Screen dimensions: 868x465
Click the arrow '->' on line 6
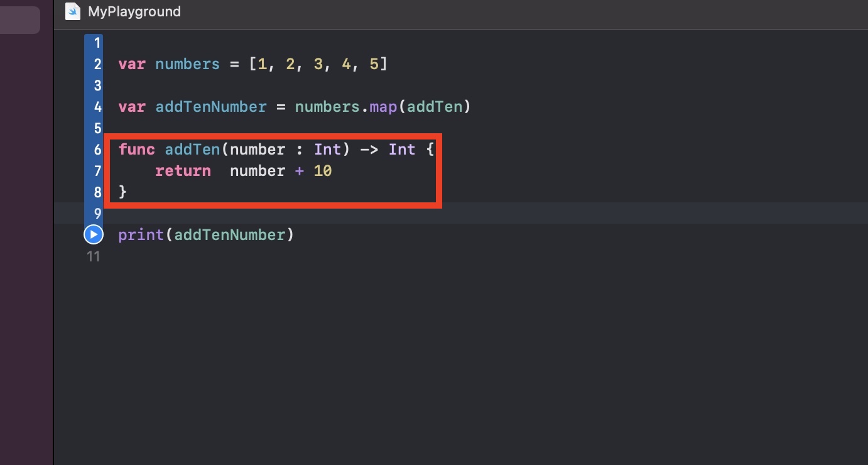tap(369, 150)
